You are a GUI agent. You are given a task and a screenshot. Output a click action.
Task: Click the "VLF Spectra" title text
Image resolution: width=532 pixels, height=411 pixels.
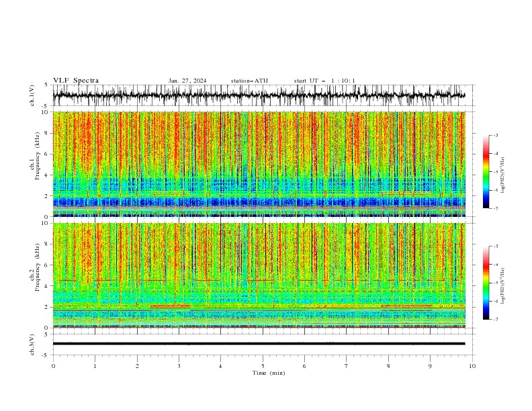[76, 81]
